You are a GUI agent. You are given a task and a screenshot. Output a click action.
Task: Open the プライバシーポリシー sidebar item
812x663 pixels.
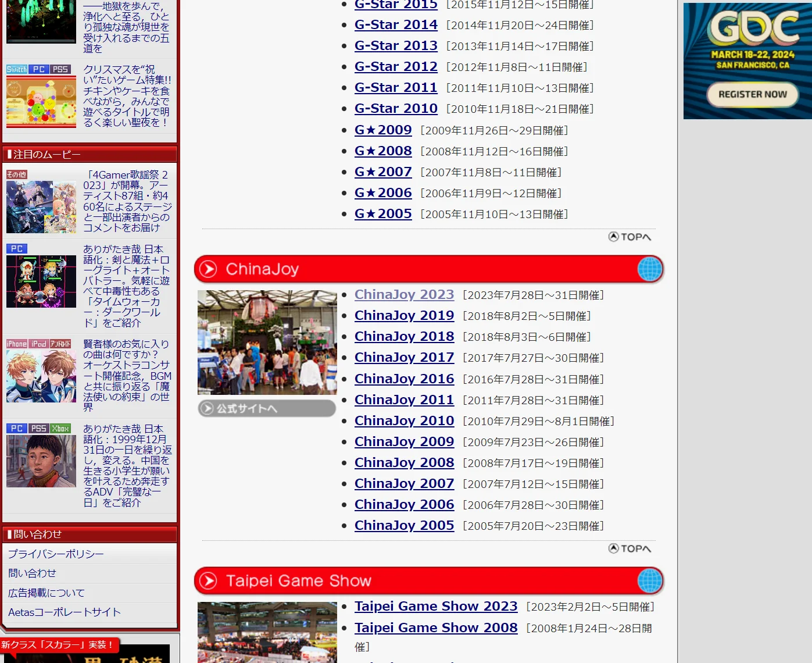56,554
